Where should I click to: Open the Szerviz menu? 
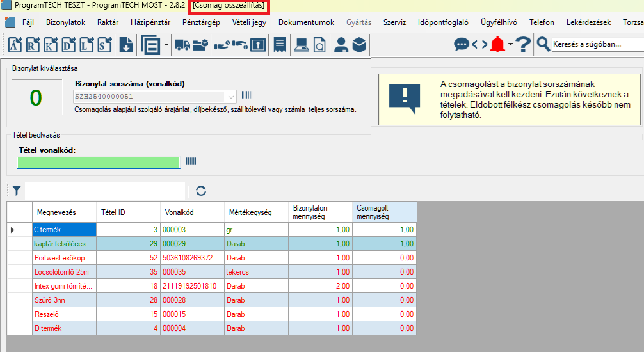point(395,22)
